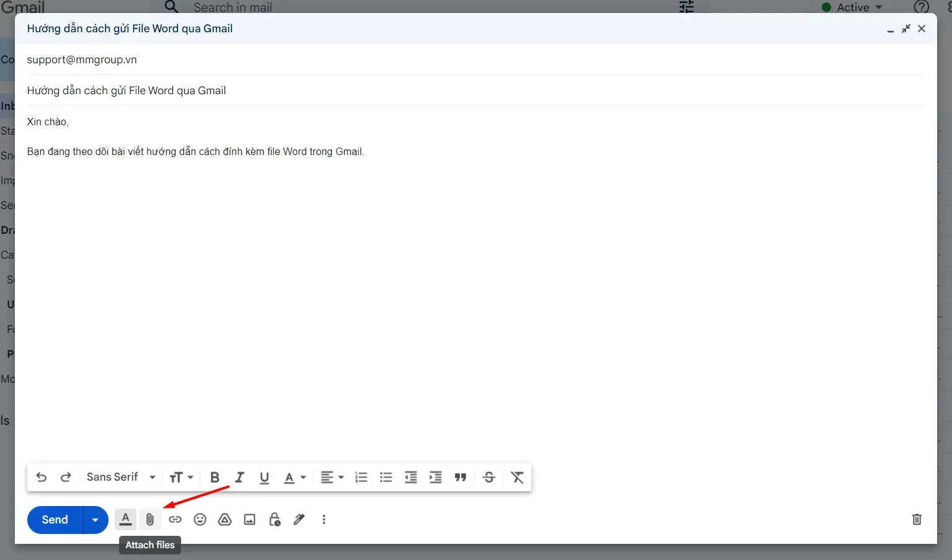Click the Insert signature pen icon
The height and width of the screenshot is (560, 952).
(299, 519)
